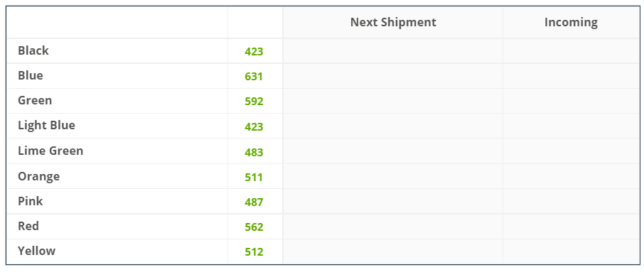Click the 592 quantity for Green
The image size is (644, 277).
click(254, 102)
